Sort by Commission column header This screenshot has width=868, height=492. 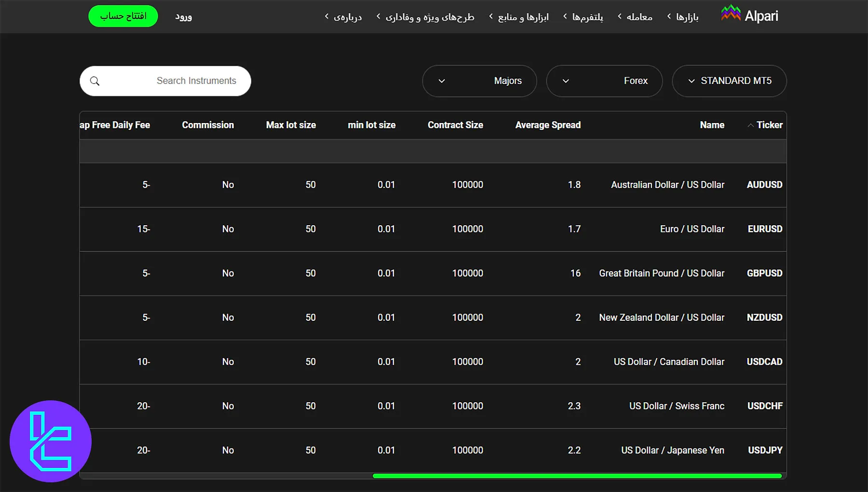click(208, 125)
